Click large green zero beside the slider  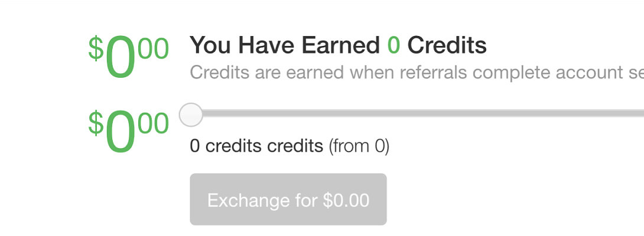(x=121, y=134)
